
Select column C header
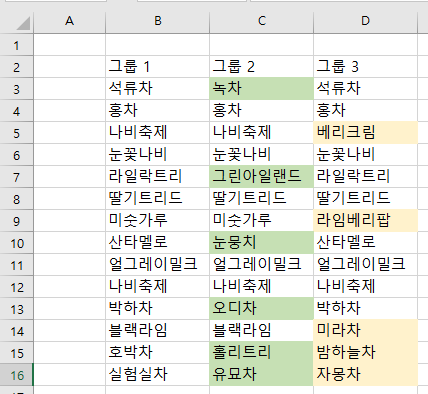262,21
